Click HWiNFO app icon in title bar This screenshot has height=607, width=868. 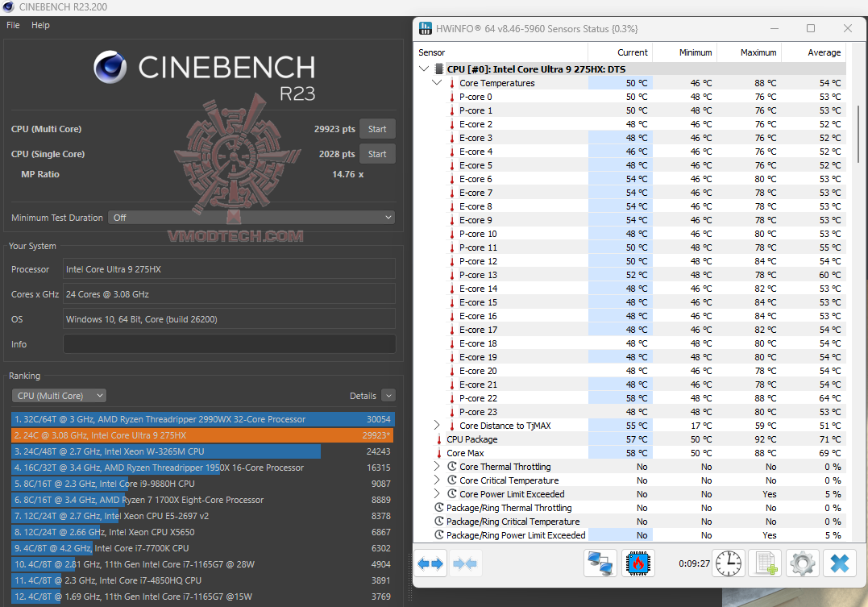[426, 28]
